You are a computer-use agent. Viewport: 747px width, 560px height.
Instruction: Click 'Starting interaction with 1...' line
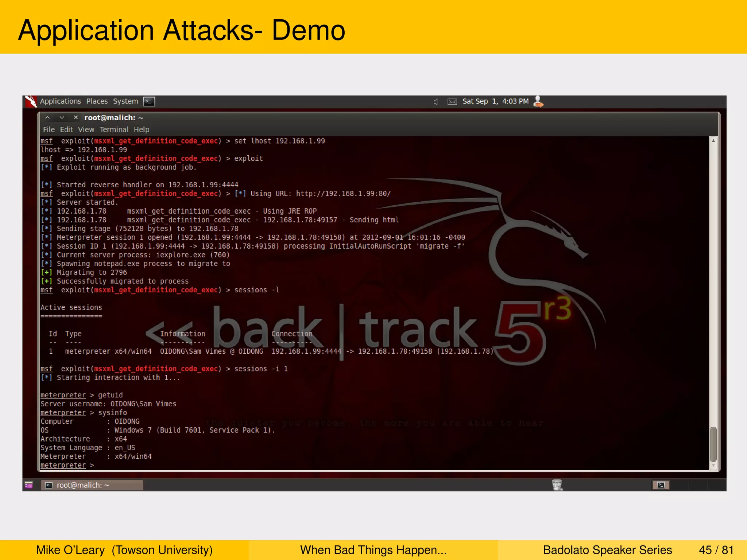(110, 377)
